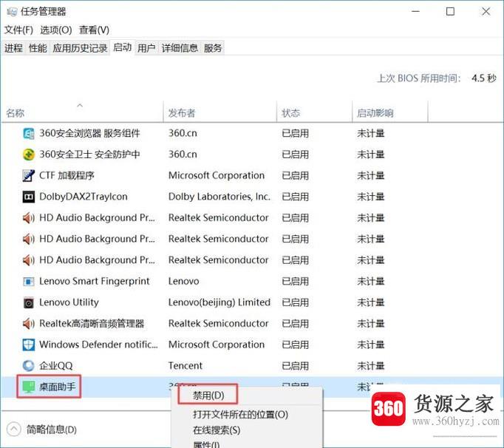Image resolution: width=504 pixels, height=448 pixels.
Task: Switch to the 性能 tab
Action: click(38, 48)
